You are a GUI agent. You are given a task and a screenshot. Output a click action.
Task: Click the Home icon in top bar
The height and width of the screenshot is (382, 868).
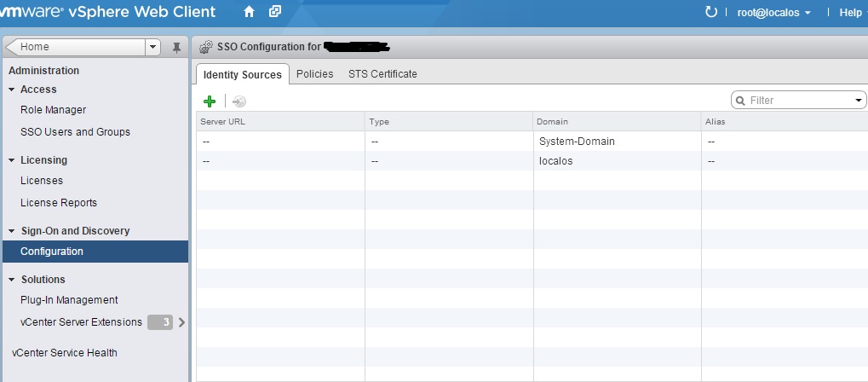pos(249,12)
